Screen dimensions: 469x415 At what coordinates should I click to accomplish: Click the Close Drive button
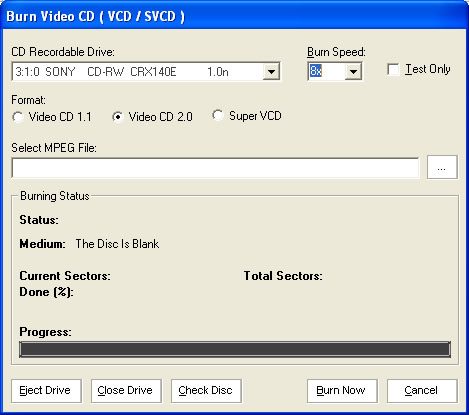click(126, 391)
